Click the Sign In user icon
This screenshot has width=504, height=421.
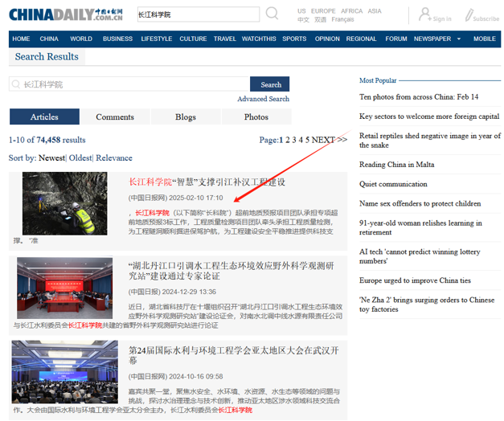[424, 14]
